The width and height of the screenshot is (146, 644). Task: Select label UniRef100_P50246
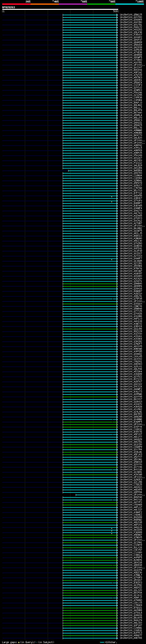click(x=131, y=93)
